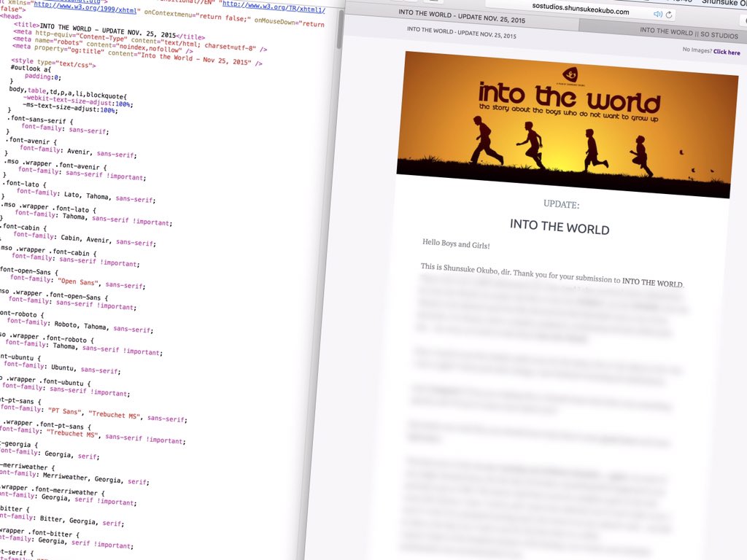Viewport: 747px width, 560px height.
Task: Click the www.w3.org/1999/xhtml link in source code
Action: pyautogui.click(x=85, y=8)
